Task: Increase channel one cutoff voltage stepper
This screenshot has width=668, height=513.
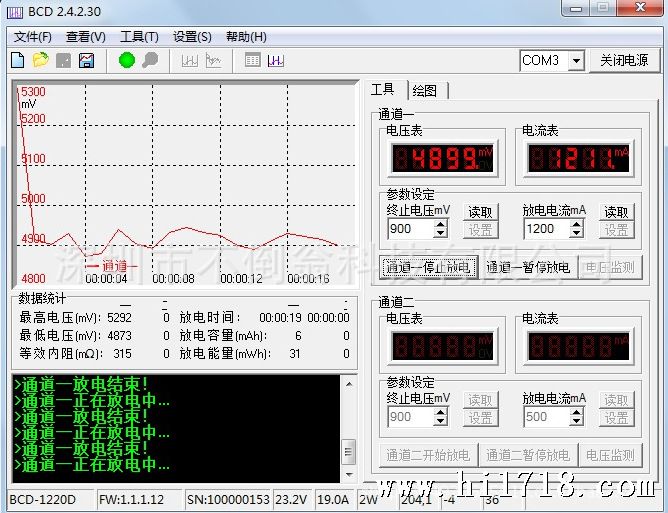Action: pos(441,224)
